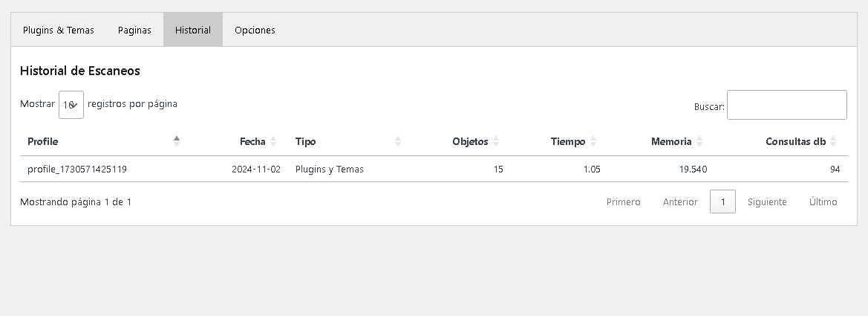Click sort arrows icon next to Fecha

click(273, 141)
